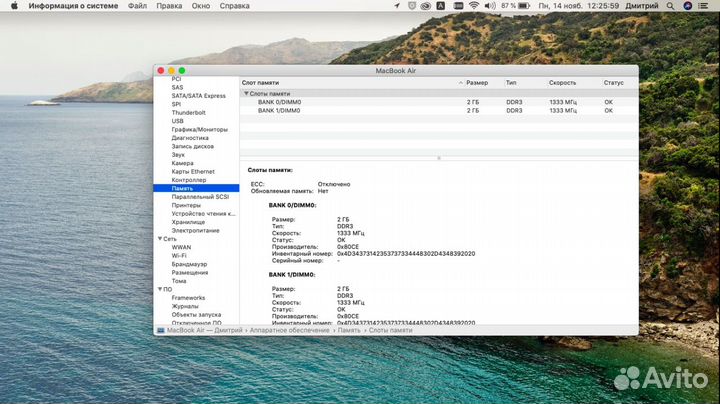Select SAS in the sidebar
The width and height of the screenshot is (720, 404).
point(177,87)
